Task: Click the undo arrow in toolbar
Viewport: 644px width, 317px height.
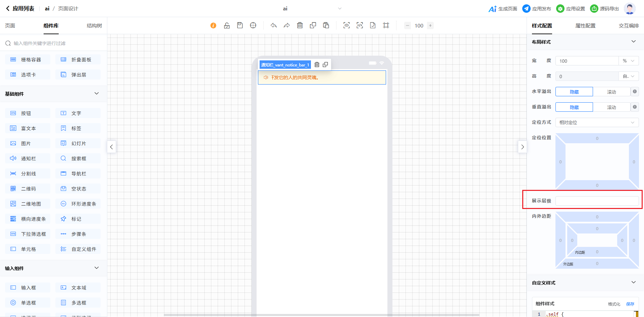Action: click(274, 25)
